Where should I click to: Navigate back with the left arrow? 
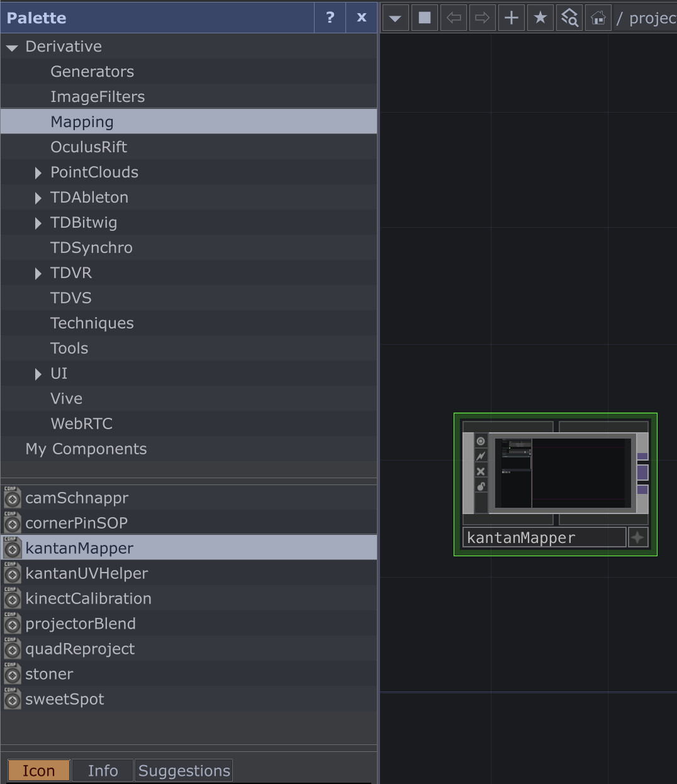point(454,18)
